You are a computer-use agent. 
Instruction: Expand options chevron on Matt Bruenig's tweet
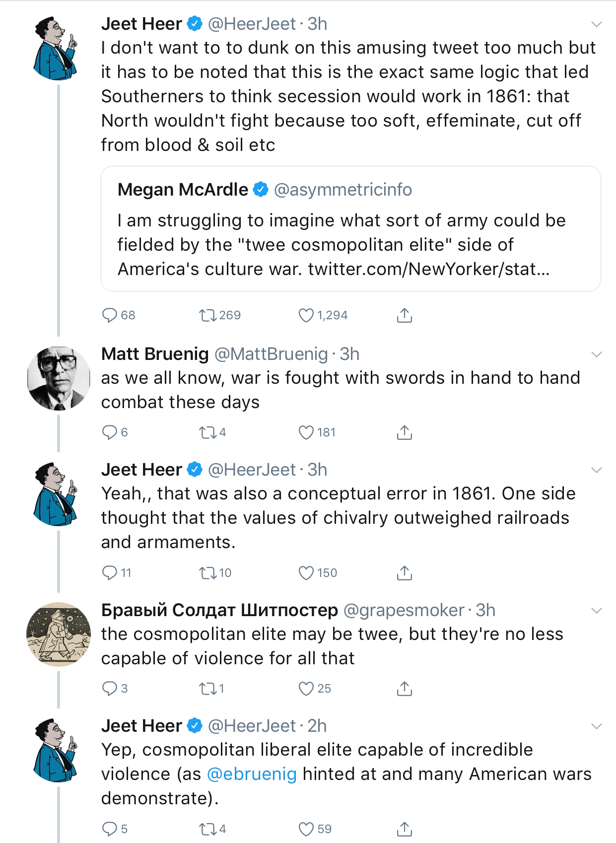(x=597, y=354)
